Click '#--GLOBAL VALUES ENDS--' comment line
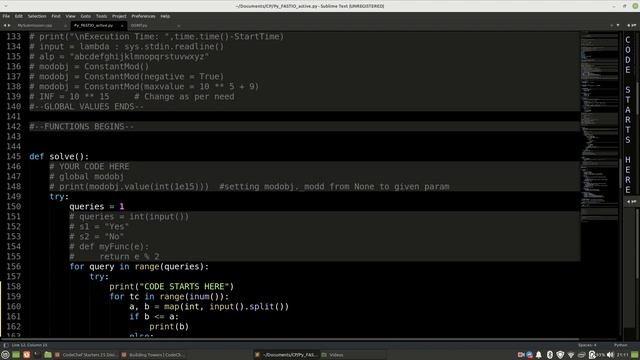The height and width of the screenshot is (360, 640). click(87, 107)
